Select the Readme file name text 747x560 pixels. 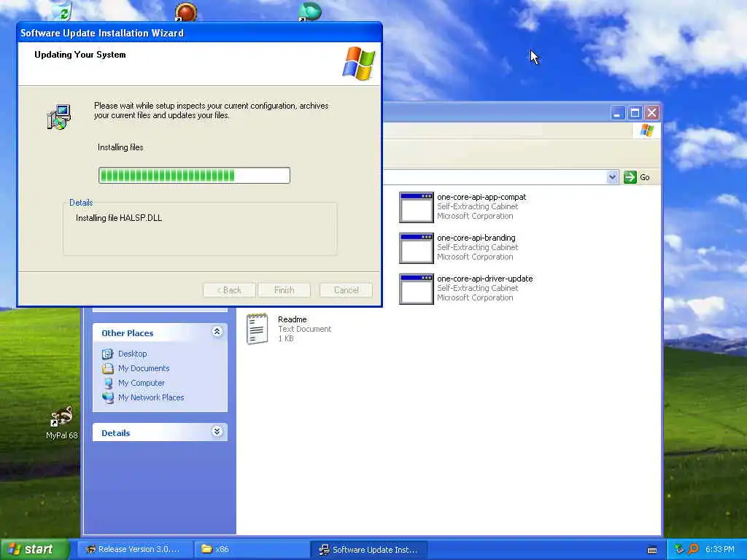tap(293, 319)
